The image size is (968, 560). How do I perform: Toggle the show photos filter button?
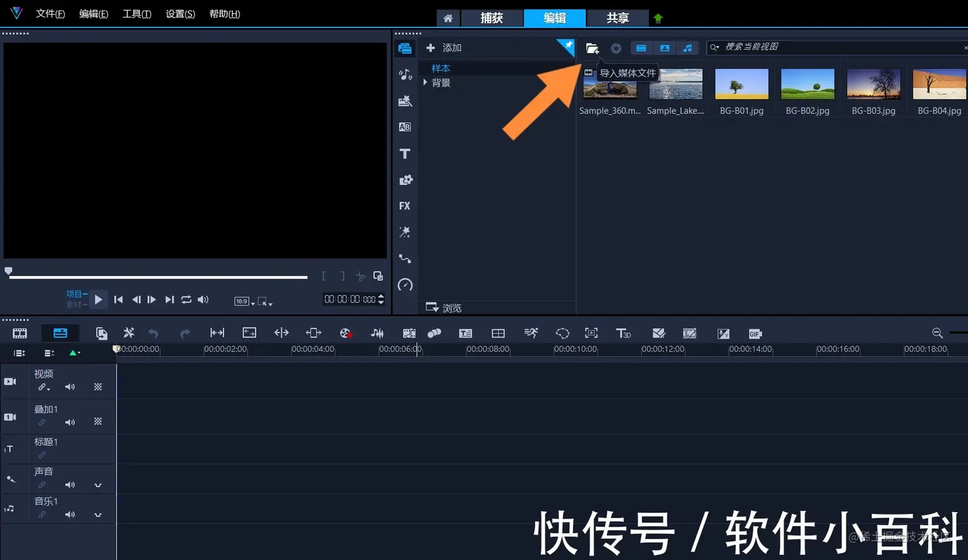click(x=665, y=48)
